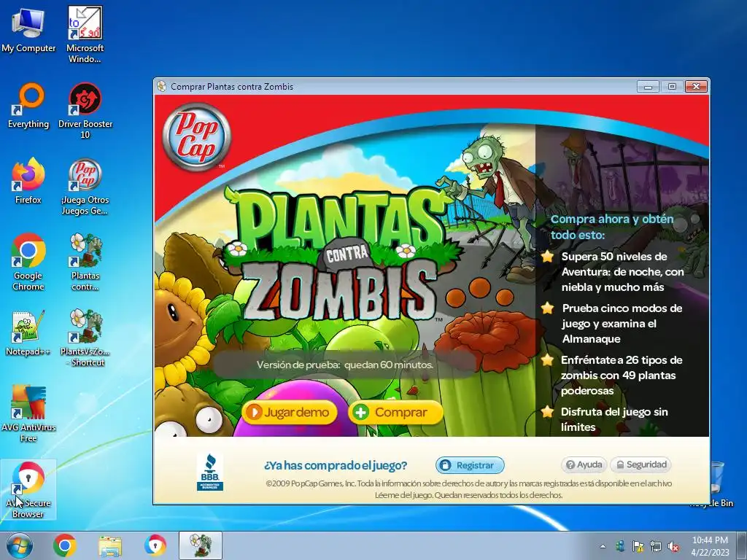This screenshot has width=747, height=560.
Task: Launch AVG Secure Browser from the taskbar
Action: click(x=155, y=545)
